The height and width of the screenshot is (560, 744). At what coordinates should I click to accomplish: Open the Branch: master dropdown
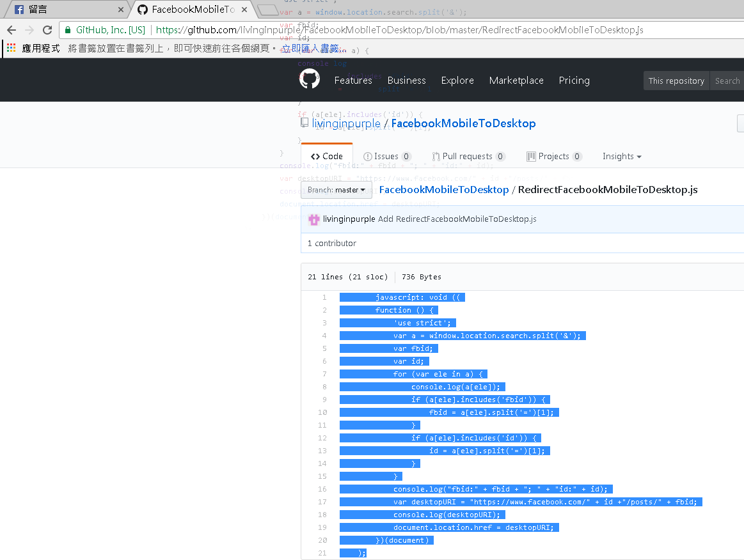[336, 190]
